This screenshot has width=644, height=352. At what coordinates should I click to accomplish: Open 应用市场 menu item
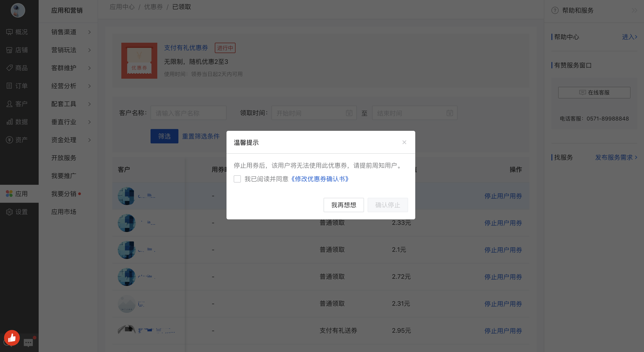(x=64, y=212)
